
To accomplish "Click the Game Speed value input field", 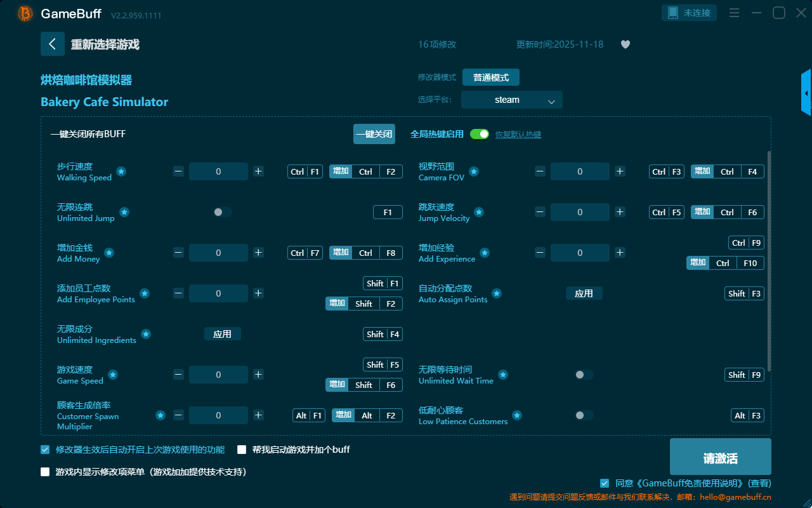I will (x=218, y=375).
